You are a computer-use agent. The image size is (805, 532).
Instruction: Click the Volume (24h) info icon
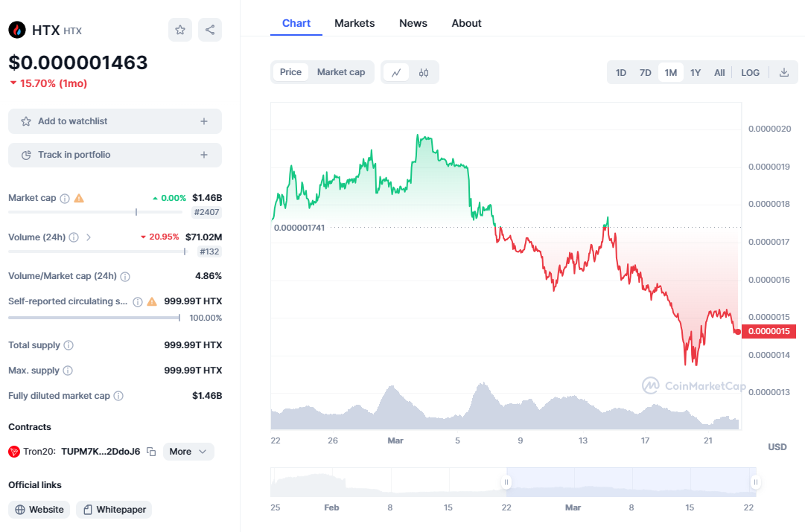[74, 237]
